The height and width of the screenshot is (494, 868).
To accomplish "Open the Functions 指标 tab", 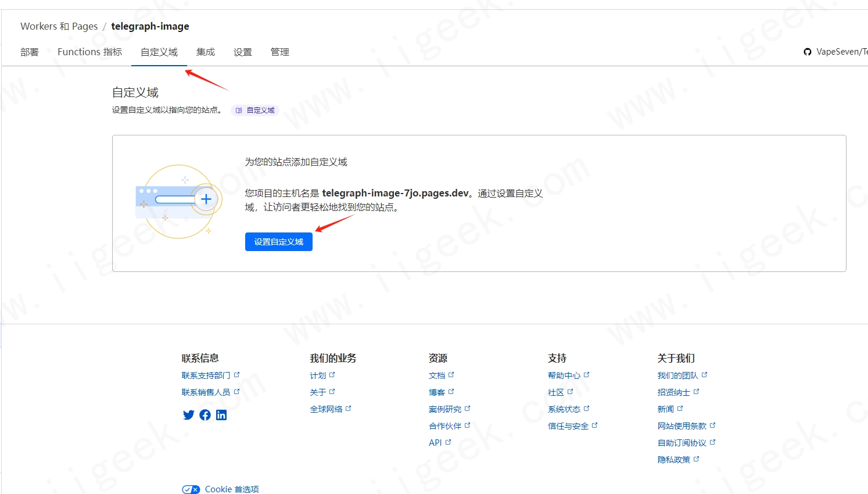I will 90,52.
